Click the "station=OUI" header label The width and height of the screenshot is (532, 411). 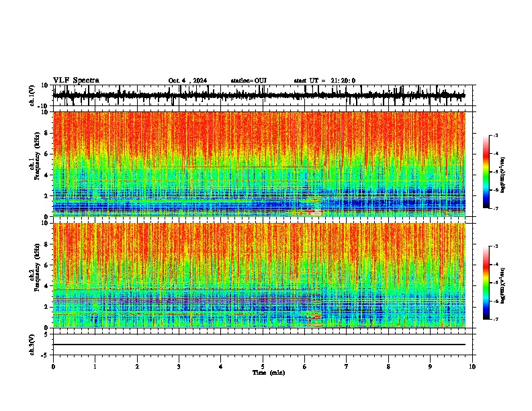249,81
